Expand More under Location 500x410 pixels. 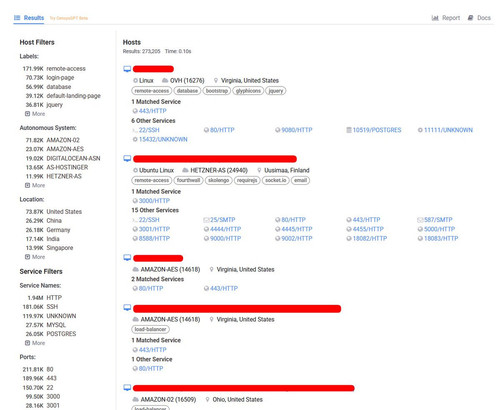pyautogui.click(x=35, y=257)
